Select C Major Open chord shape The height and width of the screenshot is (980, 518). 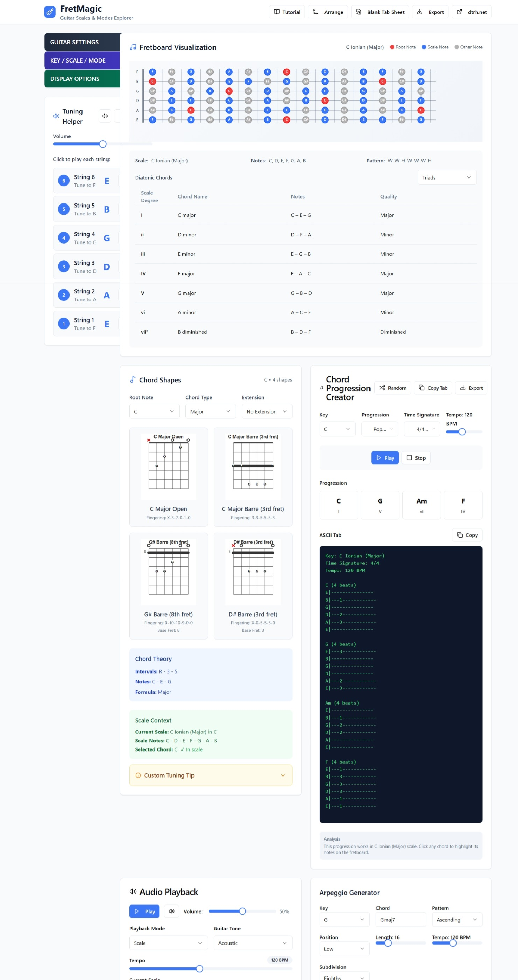tap(168, 477)
